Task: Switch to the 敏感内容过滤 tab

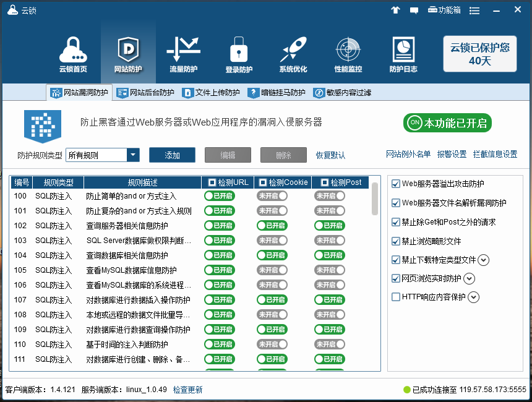Action: 342,93
